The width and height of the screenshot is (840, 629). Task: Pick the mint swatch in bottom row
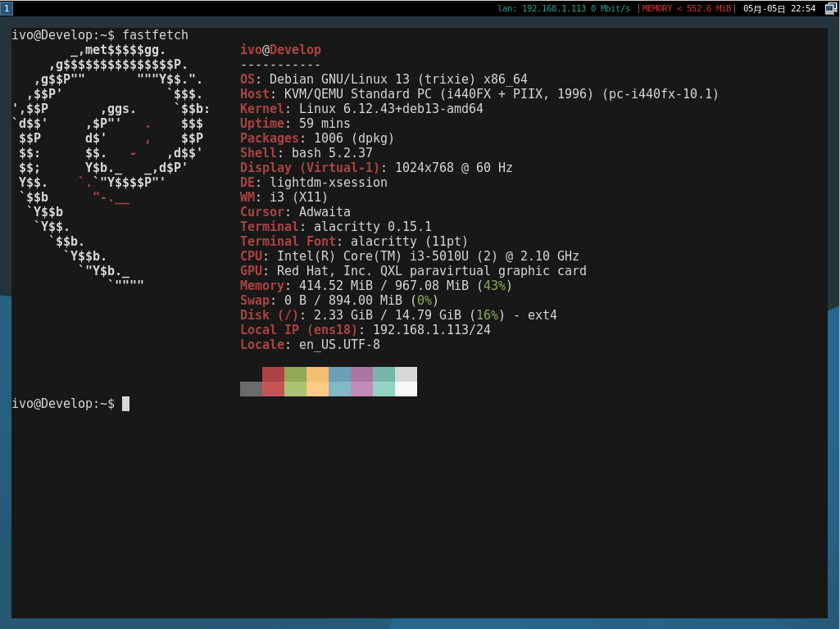(x=384, y=389)
